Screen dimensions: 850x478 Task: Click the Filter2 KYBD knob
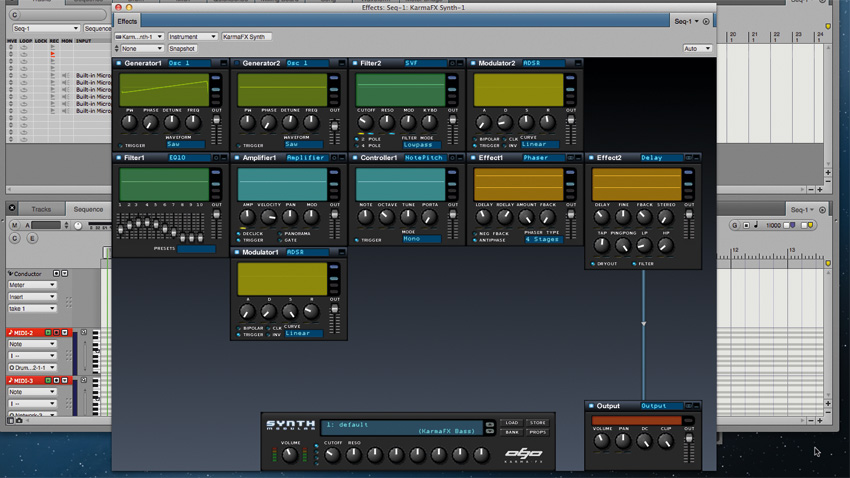tap(429, 122)
